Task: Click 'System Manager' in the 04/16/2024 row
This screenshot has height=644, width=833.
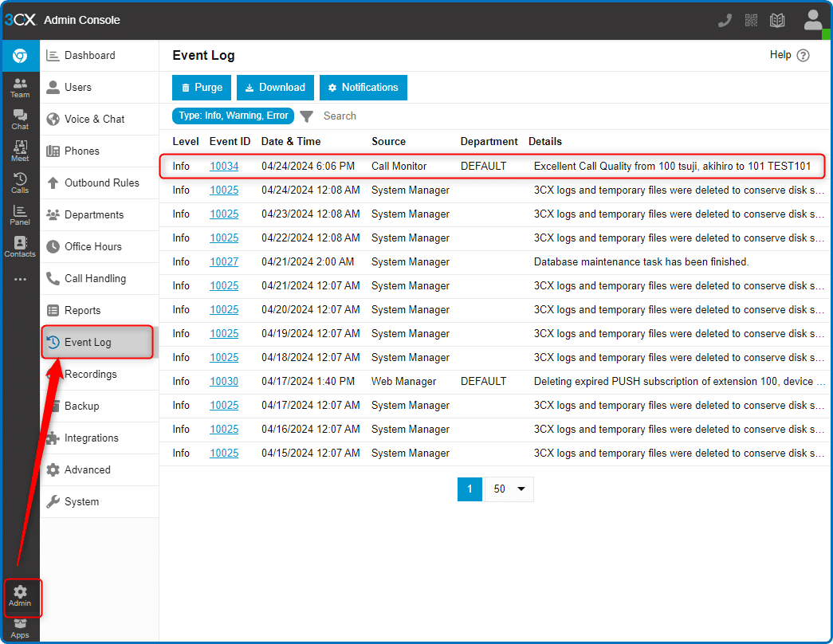Action: click(x=411, y=430)
